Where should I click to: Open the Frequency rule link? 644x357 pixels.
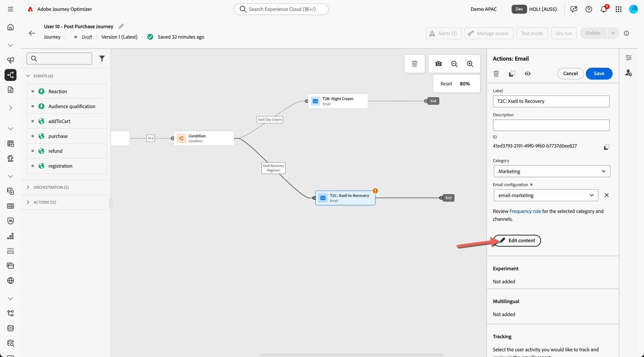[x=525, y=211]
